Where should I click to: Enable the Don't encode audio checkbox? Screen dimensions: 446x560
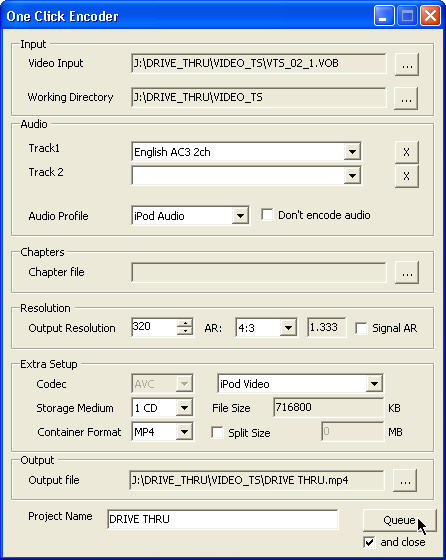click(267, 215)
